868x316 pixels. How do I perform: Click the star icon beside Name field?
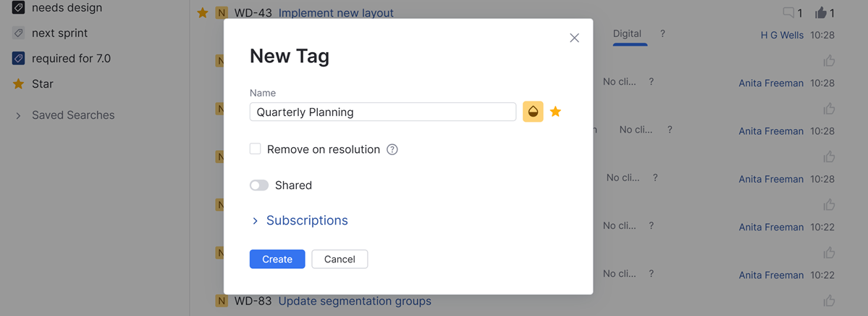point(555,112)
